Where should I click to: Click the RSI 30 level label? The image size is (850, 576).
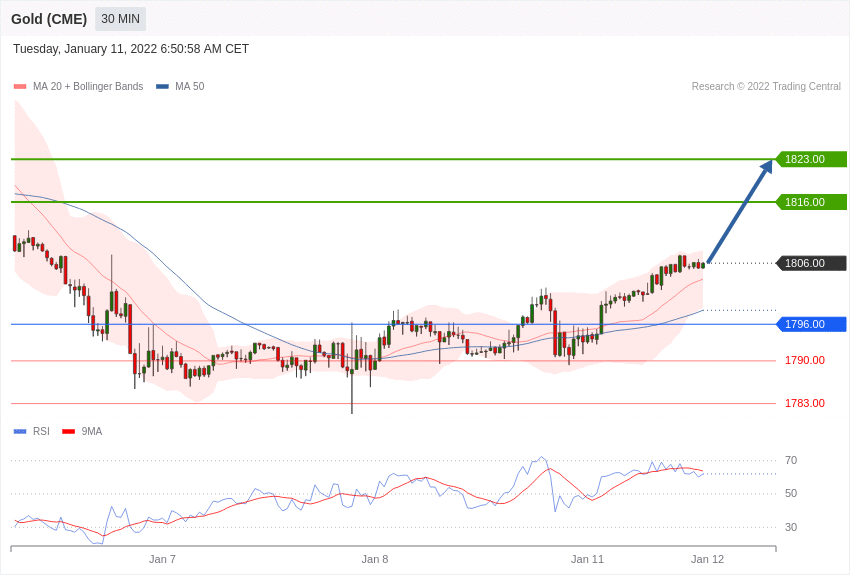791,527
